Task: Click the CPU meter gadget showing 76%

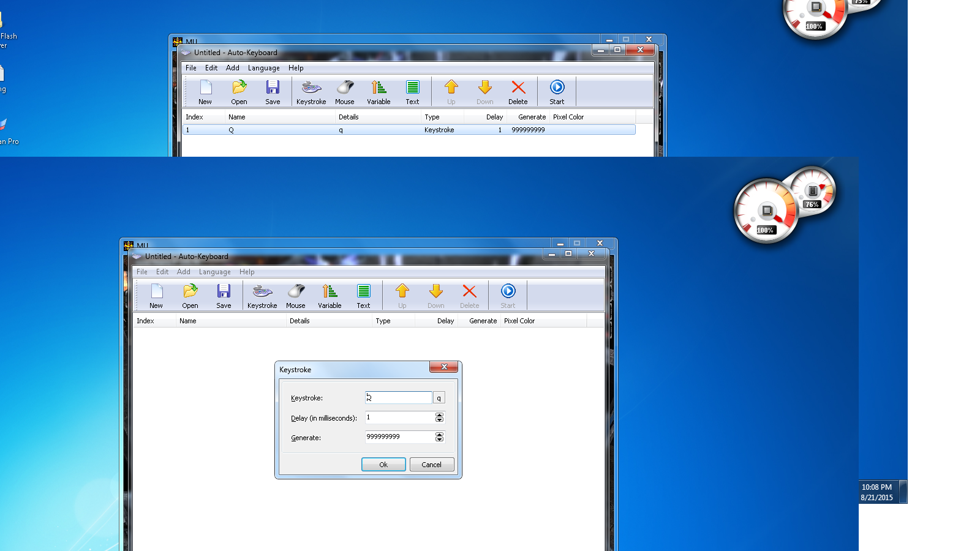Action: click(812, 190)
